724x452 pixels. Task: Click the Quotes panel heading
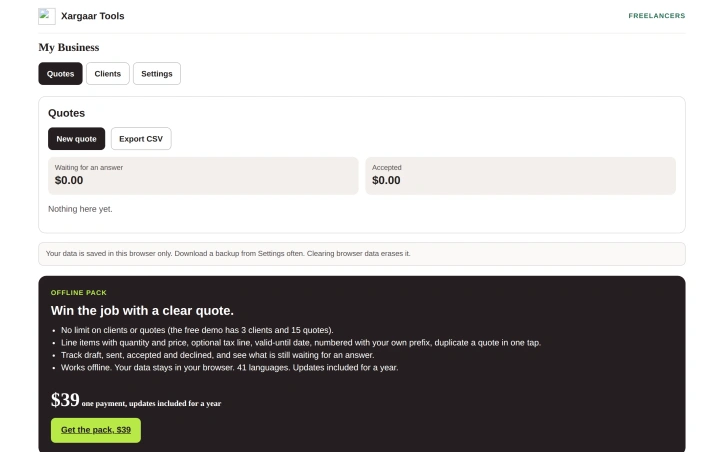tap(66, 113)
